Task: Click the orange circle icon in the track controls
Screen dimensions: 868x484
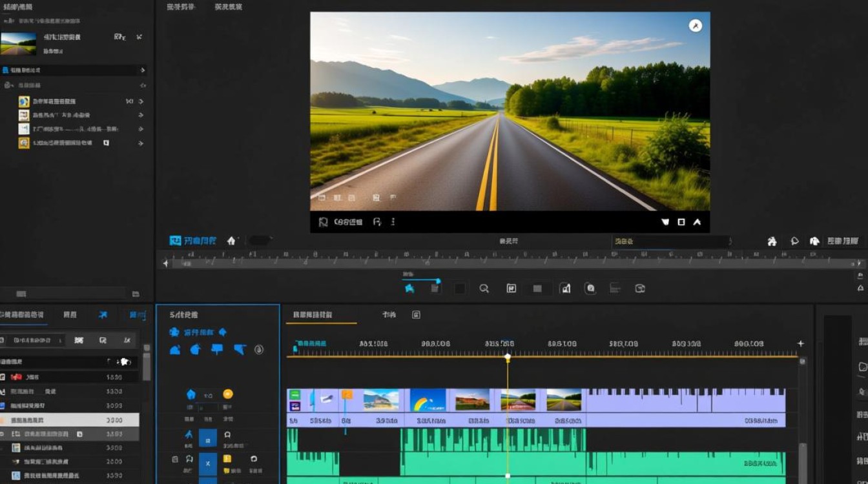Action: 227,394
